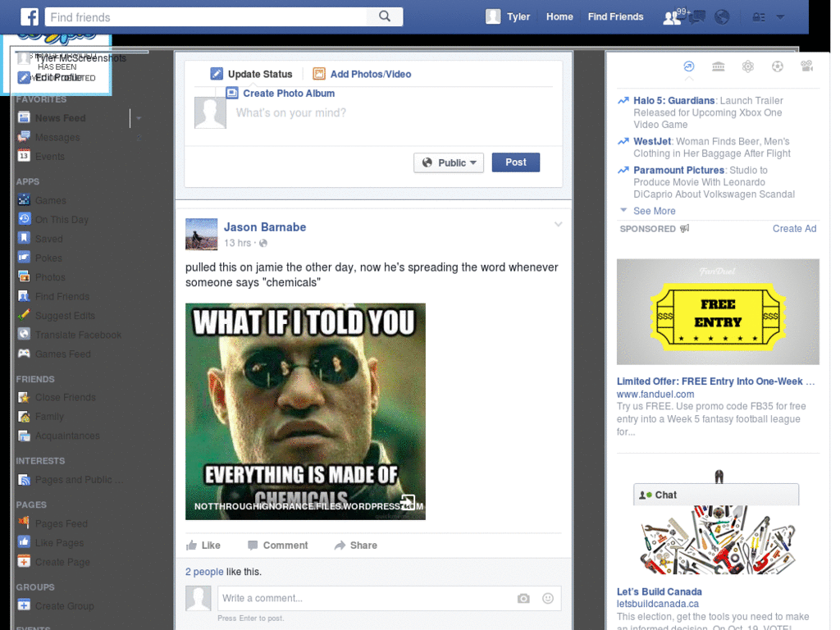Click the Translate Facebook icon

[x=24, y=335]
